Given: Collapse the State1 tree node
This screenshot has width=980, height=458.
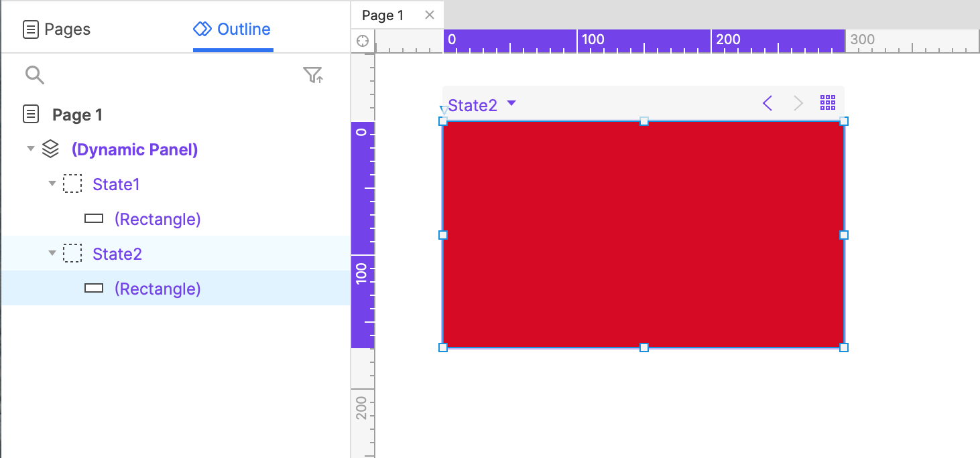Looking at the screenshot, I should click(52, 183).
